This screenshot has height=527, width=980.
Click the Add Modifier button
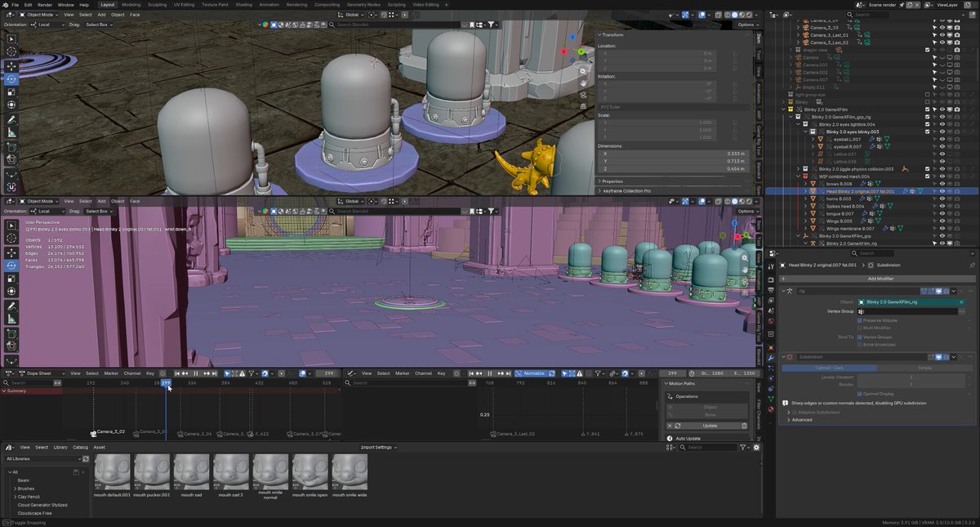pyautogui.click(x=878, y=279)
